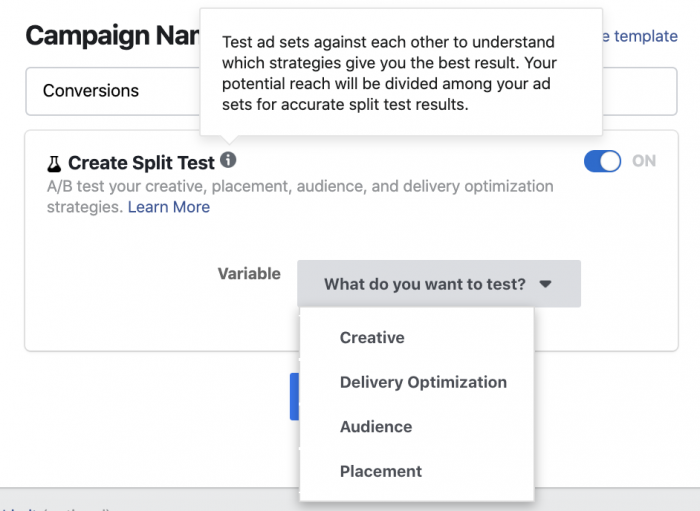The width and height of the screenshot is (700, 511).
Task: Click the blue button behind the dropdown list
Action: [295, 396]
